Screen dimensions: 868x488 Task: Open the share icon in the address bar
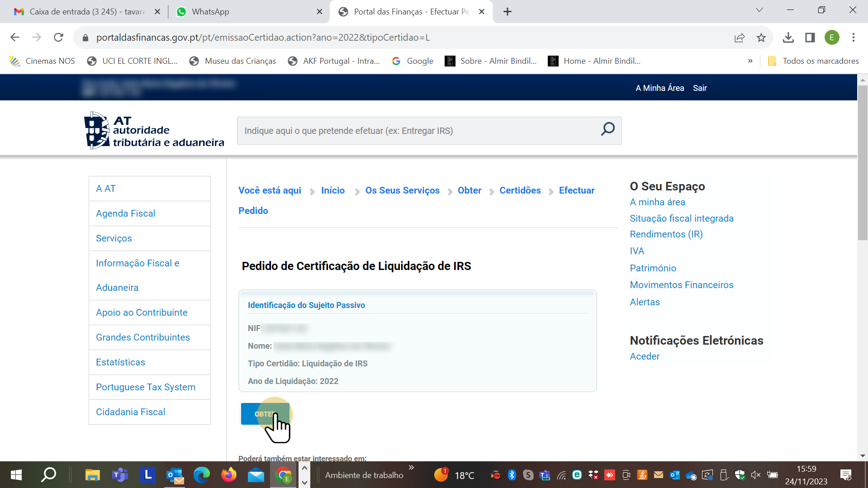(739, 38)
